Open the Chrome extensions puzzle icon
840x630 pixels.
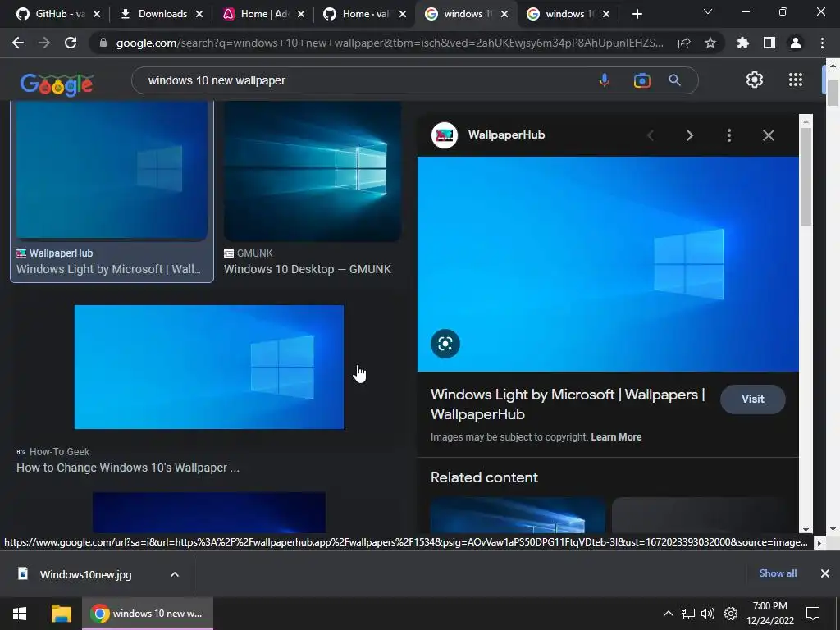pos(743,43)
